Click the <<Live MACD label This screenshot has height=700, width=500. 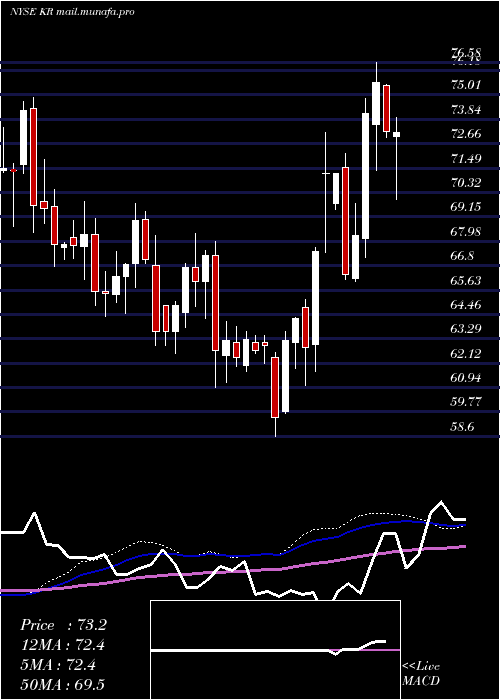click(x=421, y=674)
